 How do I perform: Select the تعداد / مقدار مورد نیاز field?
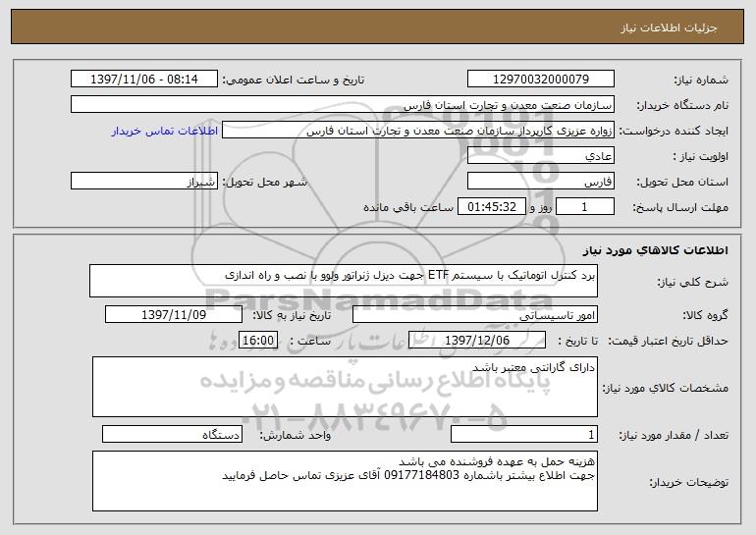point(524,434)
